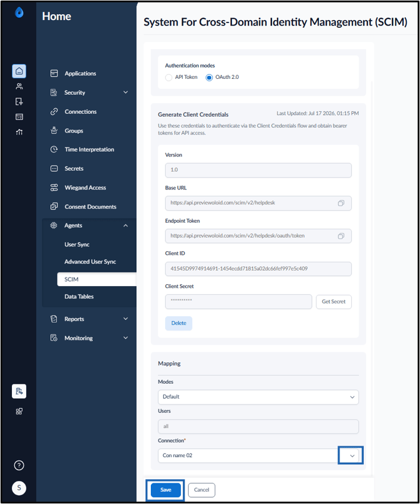Click the Version field showing 1.0
The width and height of the screenshot is (420, 504).
(x=258, y=170)
